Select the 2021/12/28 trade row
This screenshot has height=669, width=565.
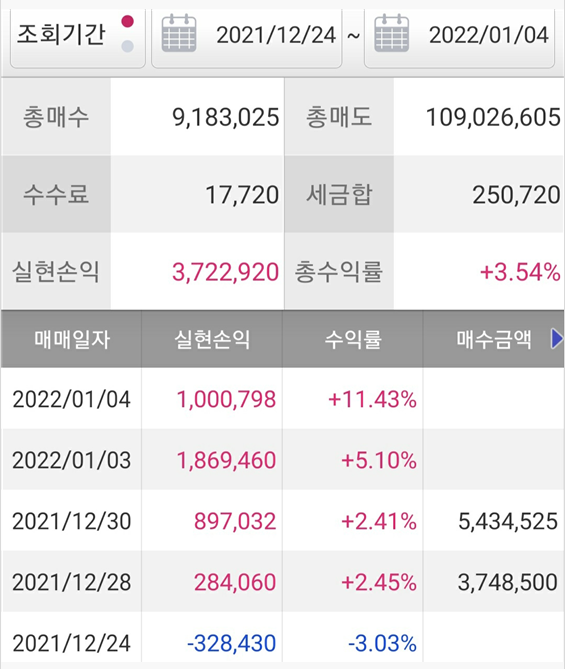pyautogui.click(x=282, y=582)
